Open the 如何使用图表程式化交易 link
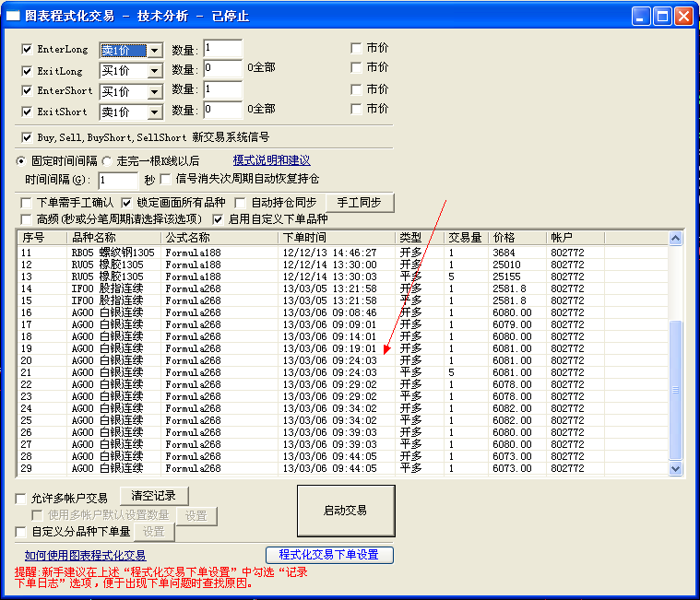700x600 pixels. point(85,555)
